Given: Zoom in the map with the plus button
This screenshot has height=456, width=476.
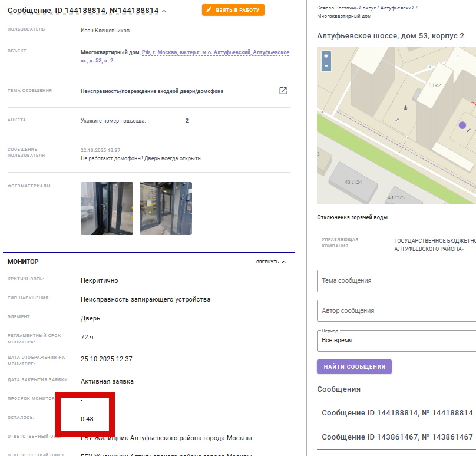Looking at the screenshot, I should (326, 56).
